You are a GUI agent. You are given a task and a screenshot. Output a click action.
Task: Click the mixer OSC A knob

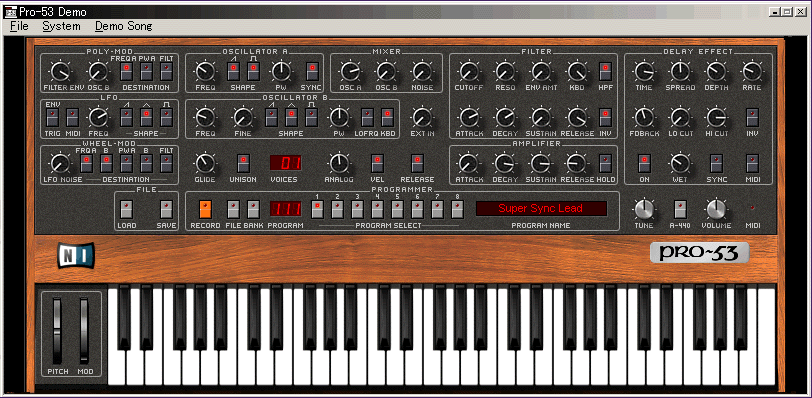click(x=350, y=71)
